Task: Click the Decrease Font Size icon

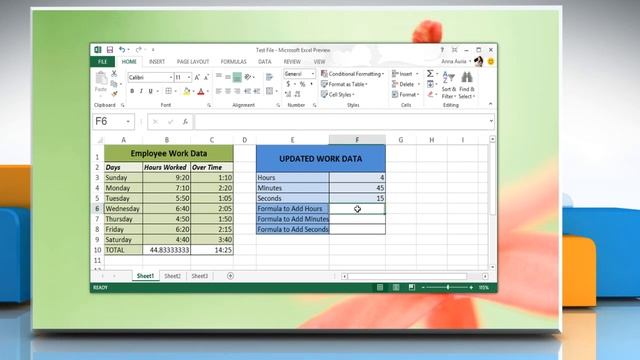Action: point(207,77)
